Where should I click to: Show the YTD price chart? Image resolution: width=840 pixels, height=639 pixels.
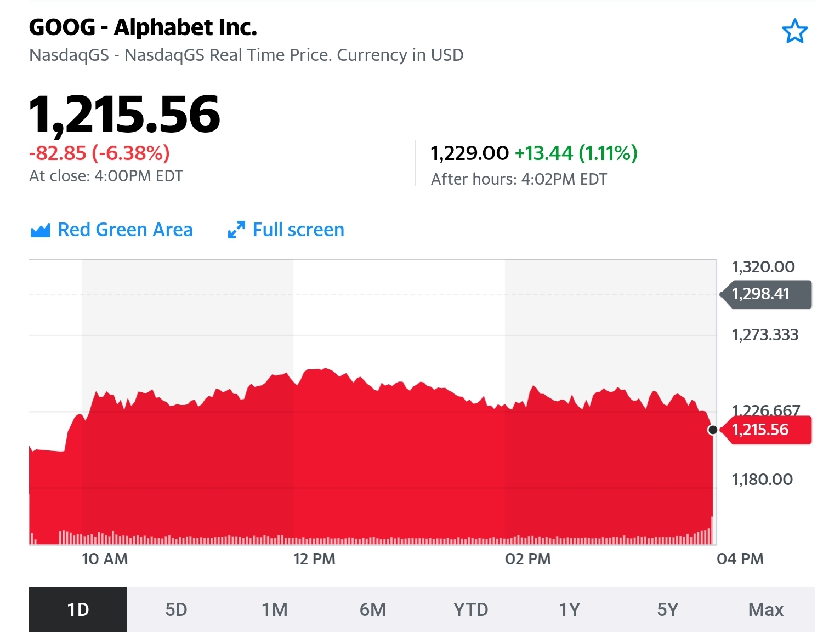click(x=471, y=609)
